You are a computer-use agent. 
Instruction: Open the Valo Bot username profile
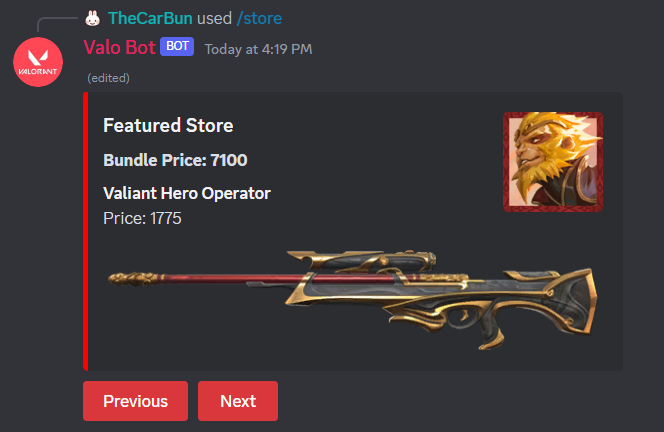pyautogui.click(x=119, y=47)
